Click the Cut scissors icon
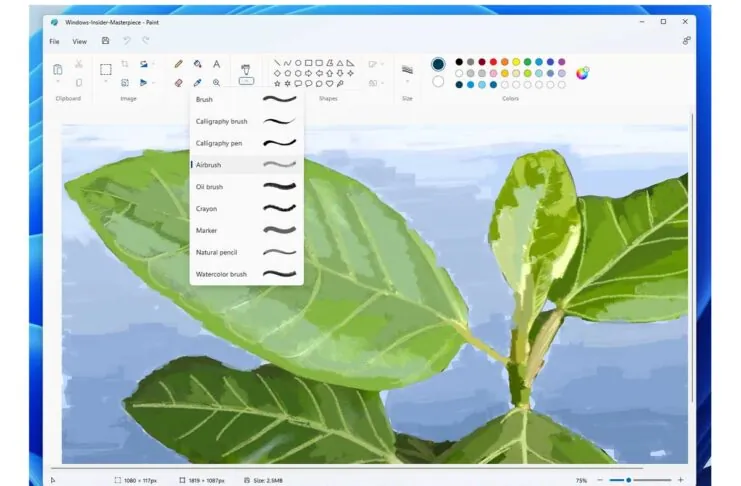 pyautogui.click(x=79, y=64)
